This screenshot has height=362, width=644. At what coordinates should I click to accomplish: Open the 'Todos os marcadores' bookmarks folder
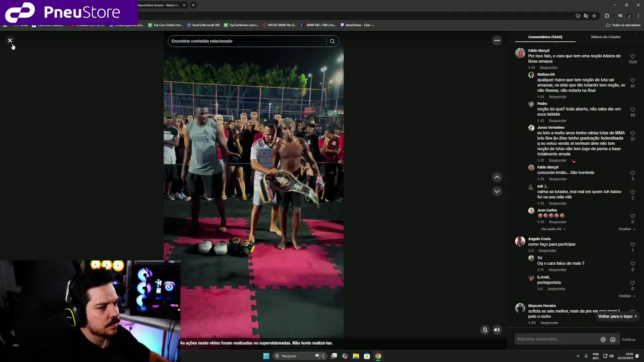[x=623, y=25]
